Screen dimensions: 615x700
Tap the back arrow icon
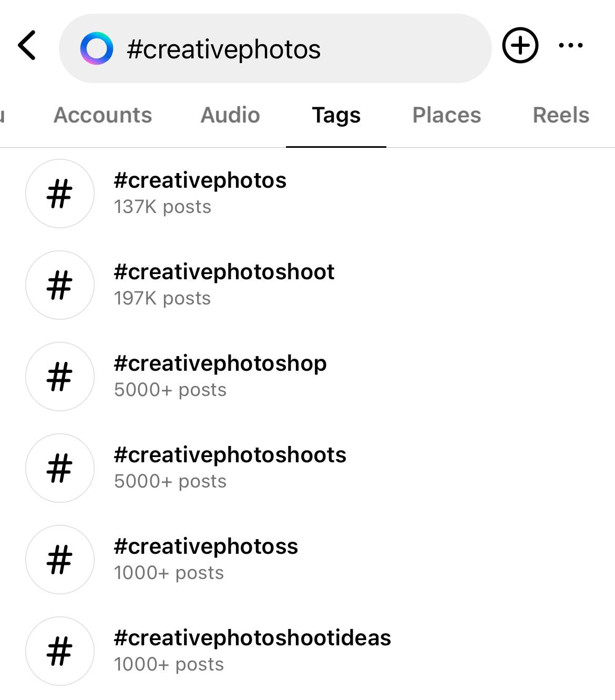27,46
